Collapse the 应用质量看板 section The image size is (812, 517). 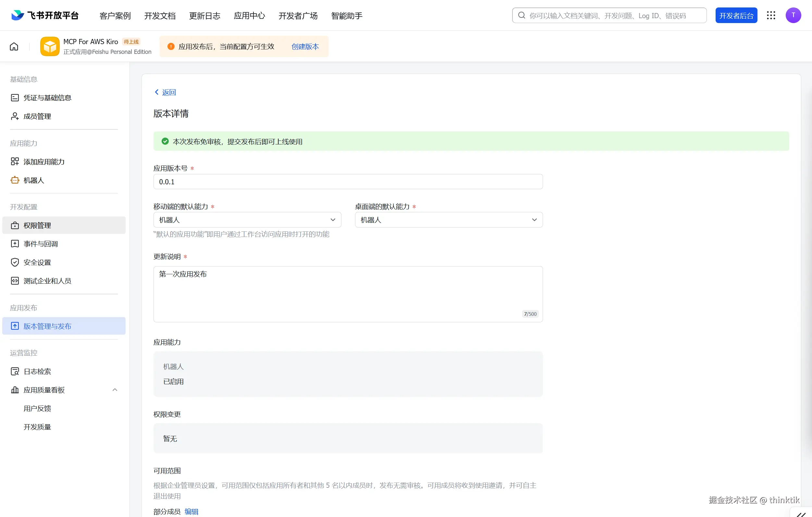coord(115,390)
